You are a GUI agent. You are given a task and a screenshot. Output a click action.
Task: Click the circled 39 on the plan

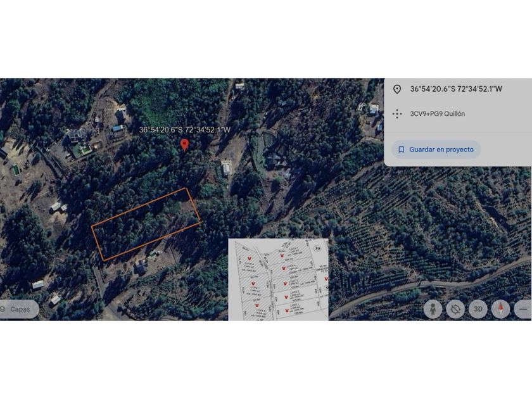(x=317, y=248)
